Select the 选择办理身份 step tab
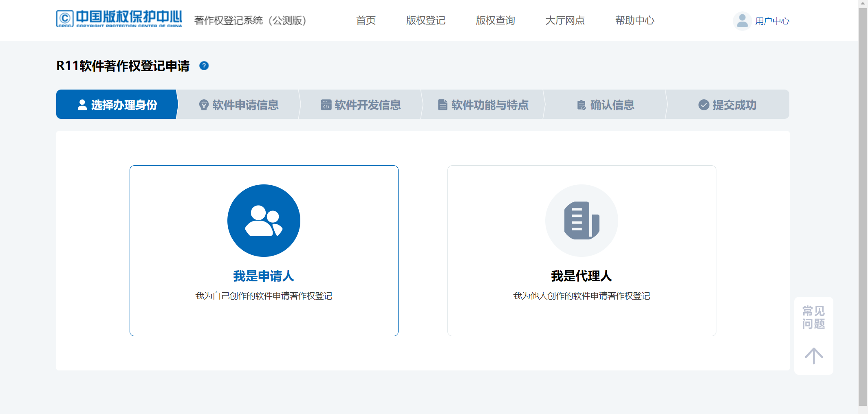Image resolution: width=868 pixels, height=414 pixels. pos(117,104)
